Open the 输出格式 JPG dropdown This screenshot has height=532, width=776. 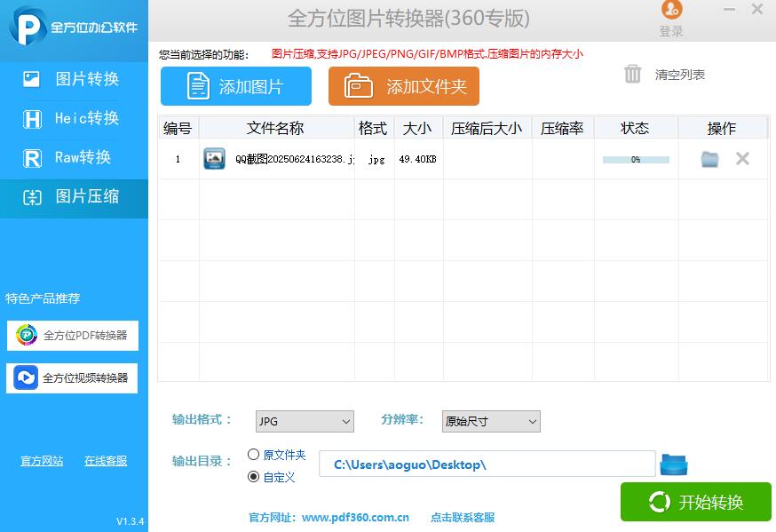(x=305, y=421)
